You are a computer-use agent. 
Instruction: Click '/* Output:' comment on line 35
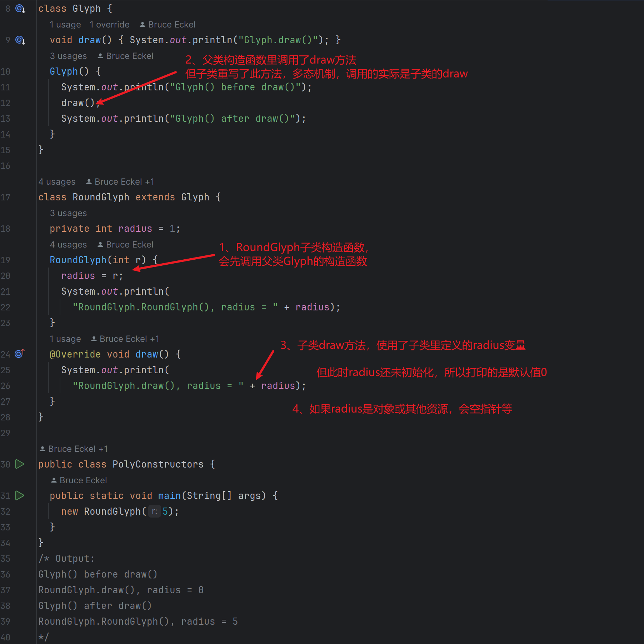[x=66, y=559]
